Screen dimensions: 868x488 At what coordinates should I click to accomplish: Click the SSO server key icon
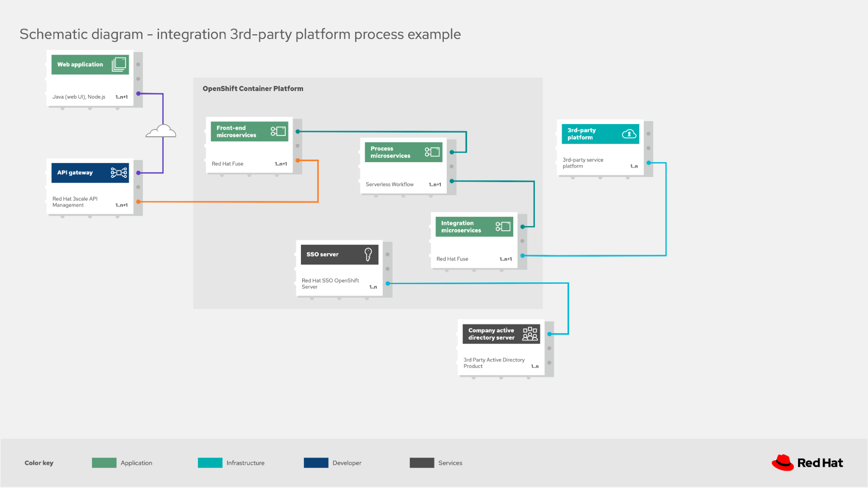coord(368,254)
